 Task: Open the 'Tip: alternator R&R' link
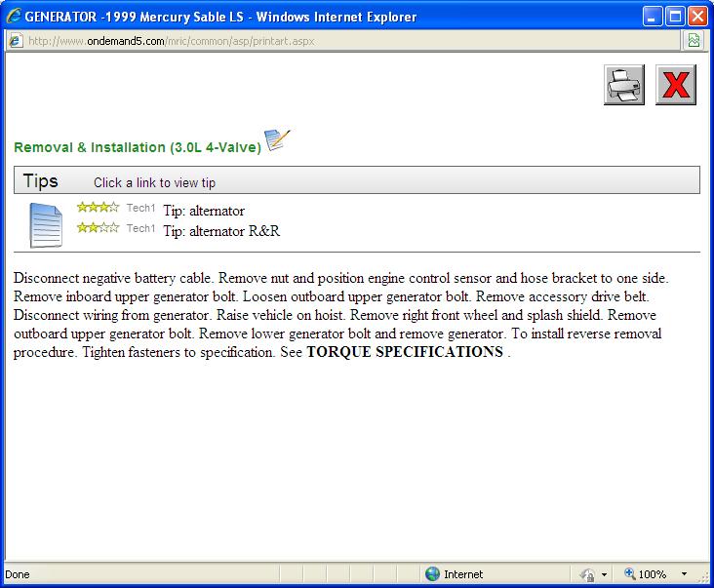pyautogui.click(x=221, y=231)
